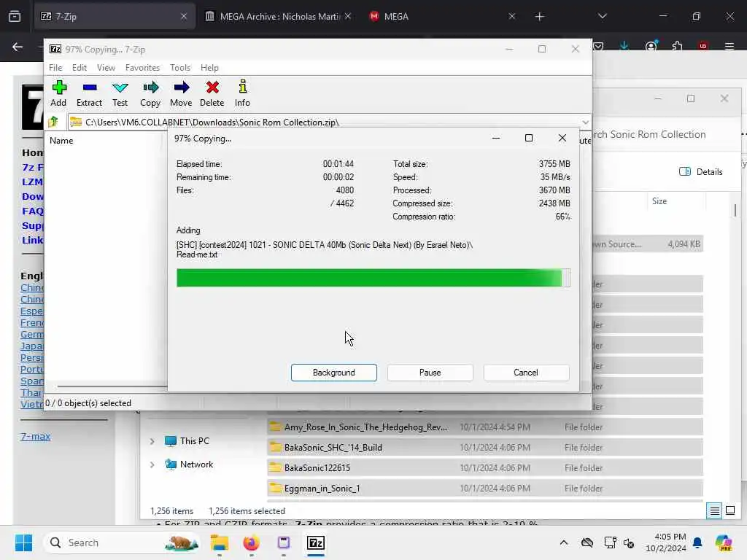The width and height of the screenshot is (747, 560).
Task: Click the Copy toolbar icon
Action: click(x=150, y=94)
